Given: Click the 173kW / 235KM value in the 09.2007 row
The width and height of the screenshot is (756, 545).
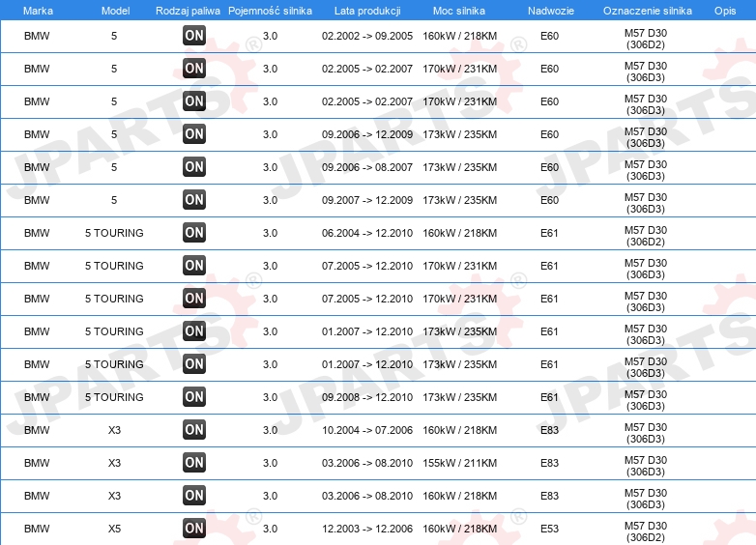Looking at the screenshot, I should pos(459,200).
